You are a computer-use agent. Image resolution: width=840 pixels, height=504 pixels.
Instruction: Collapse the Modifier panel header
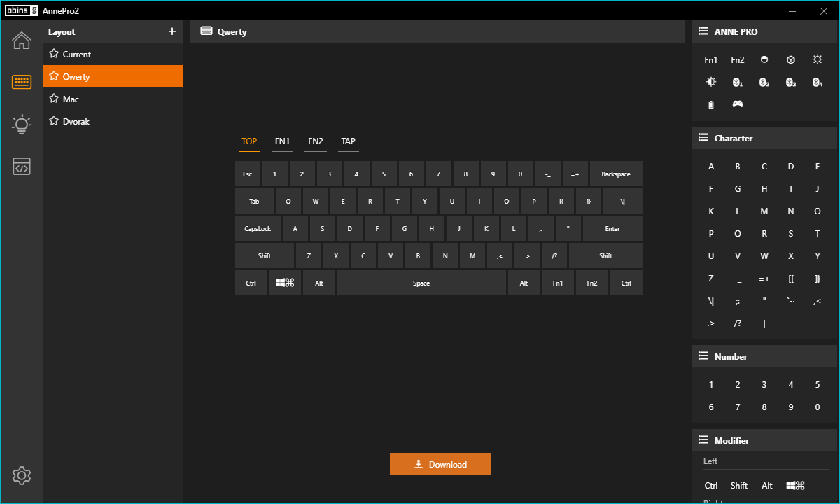point(764,440)
